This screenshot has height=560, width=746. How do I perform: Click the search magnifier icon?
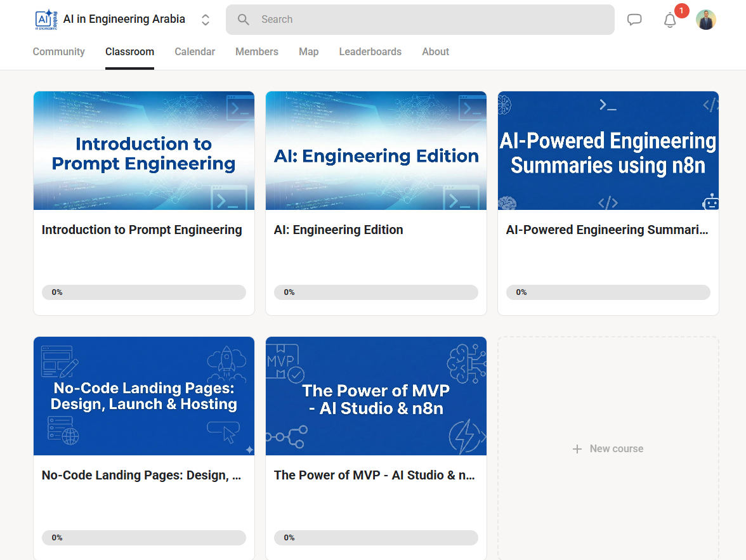click(244, 20)
